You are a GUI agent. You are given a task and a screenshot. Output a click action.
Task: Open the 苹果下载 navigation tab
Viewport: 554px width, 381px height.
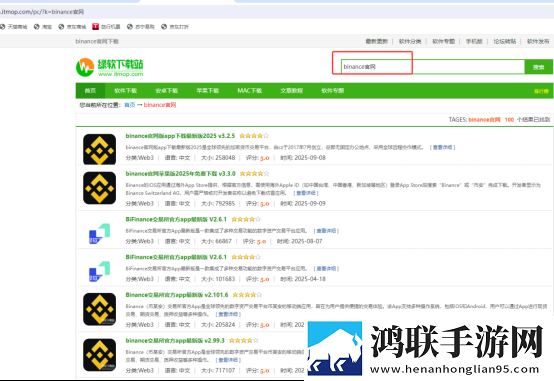[x=208, y=90]
